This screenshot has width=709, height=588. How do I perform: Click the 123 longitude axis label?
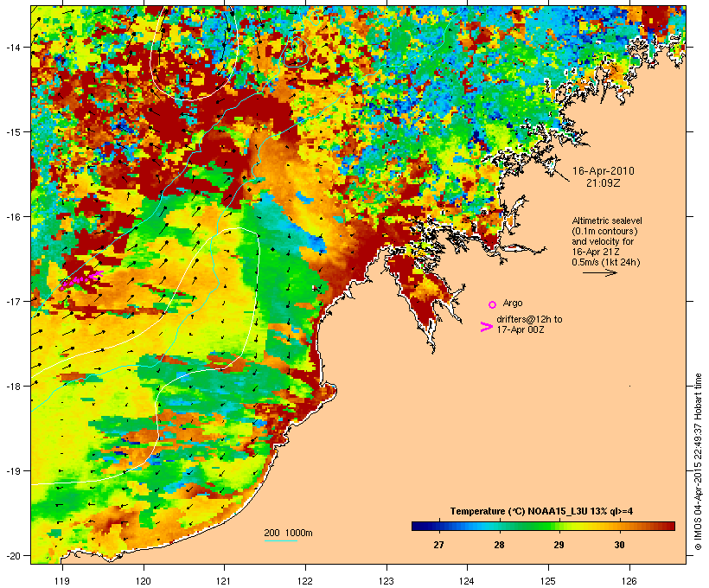pyautogui.click(x=386, y=581)
